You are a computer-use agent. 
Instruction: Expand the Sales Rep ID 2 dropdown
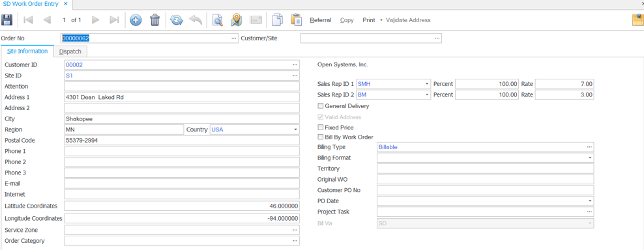pyautogui.click(x=427, y=94)
